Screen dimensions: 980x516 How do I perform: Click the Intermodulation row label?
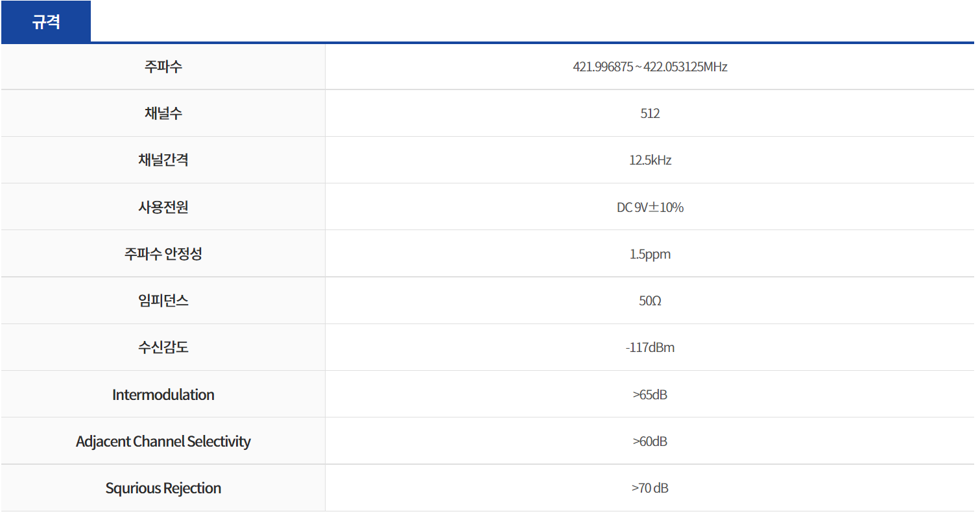point(163,395)
